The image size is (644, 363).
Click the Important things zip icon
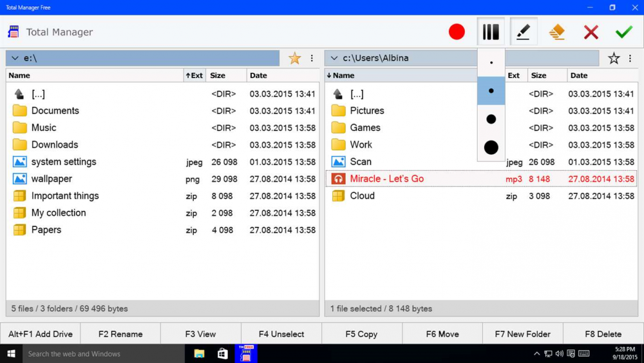pos(19,195)
